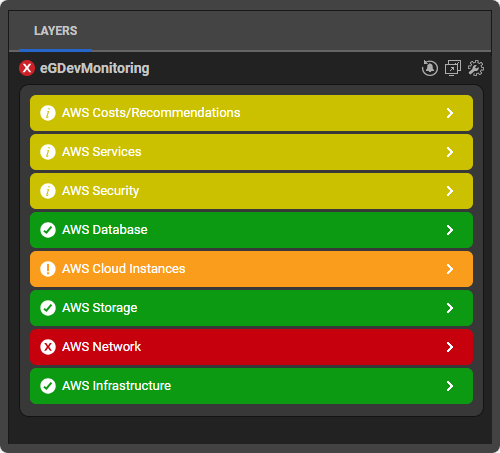Open the AWS Costs/Recommendations layer
This screenshot has height=453, width=500.
tap(251, 113)
